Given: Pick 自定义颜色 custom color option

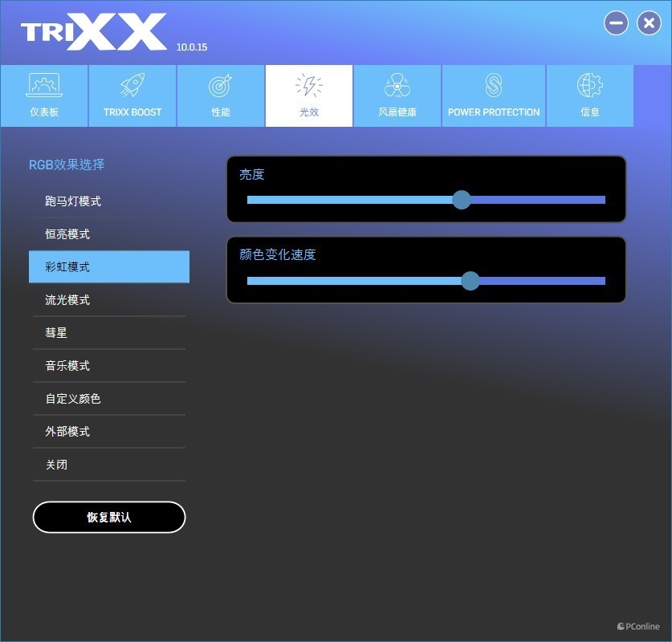Looking at the screenshot, I should point(109,399).
